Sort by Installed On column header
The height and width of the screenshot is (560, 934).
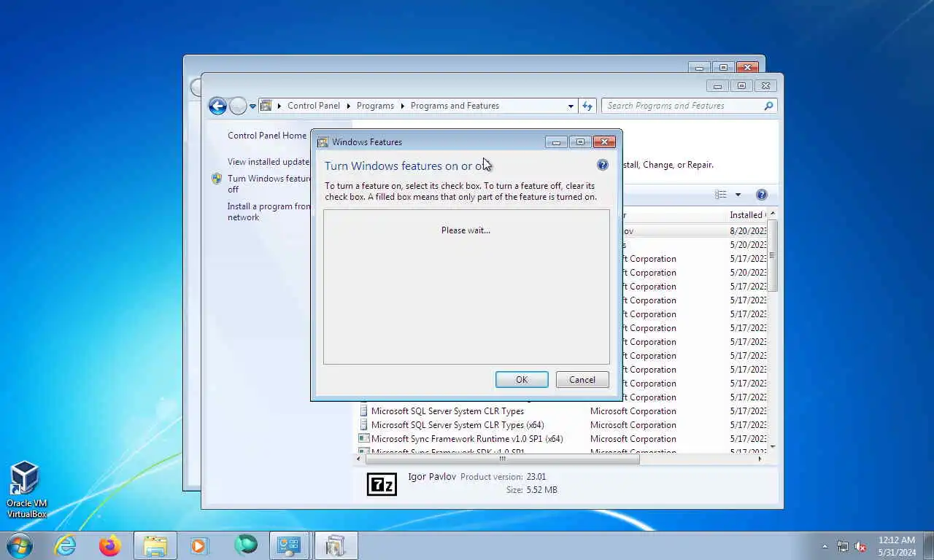[x=748, y=215]
